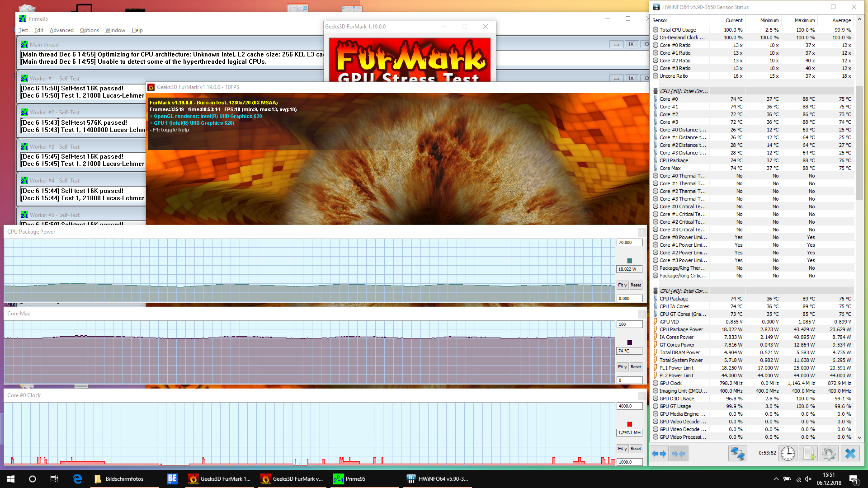Click Fit y in Core #0 Clock graph
This screenshot has width=868, height=488.
click(623, 449)
